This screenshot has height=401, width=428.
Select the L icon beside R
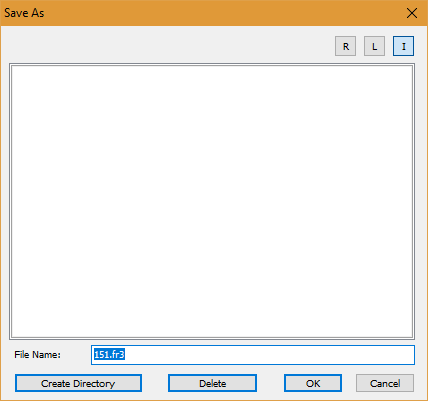point(374,46)
